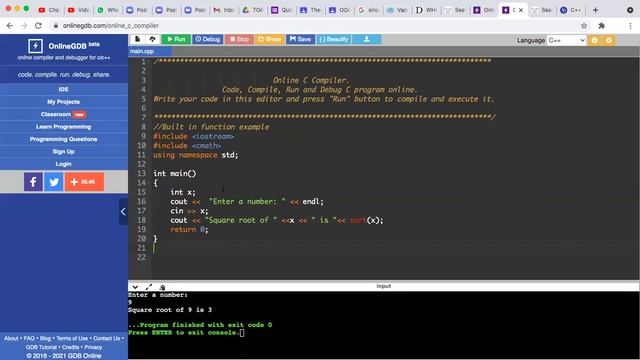This screenshot has height=360, width=640.
Task: Click Login in sidebar
Action: 64,164
